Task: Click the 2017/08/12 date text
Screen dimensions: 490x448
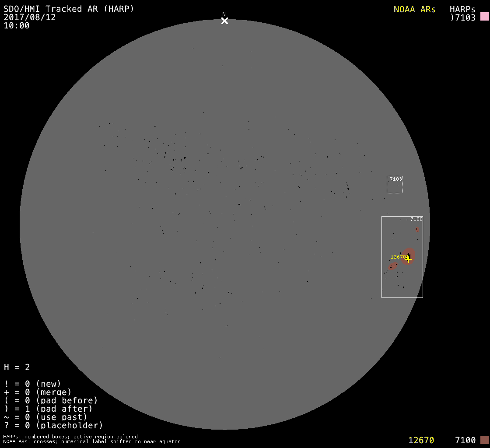Action: [30, 17]
